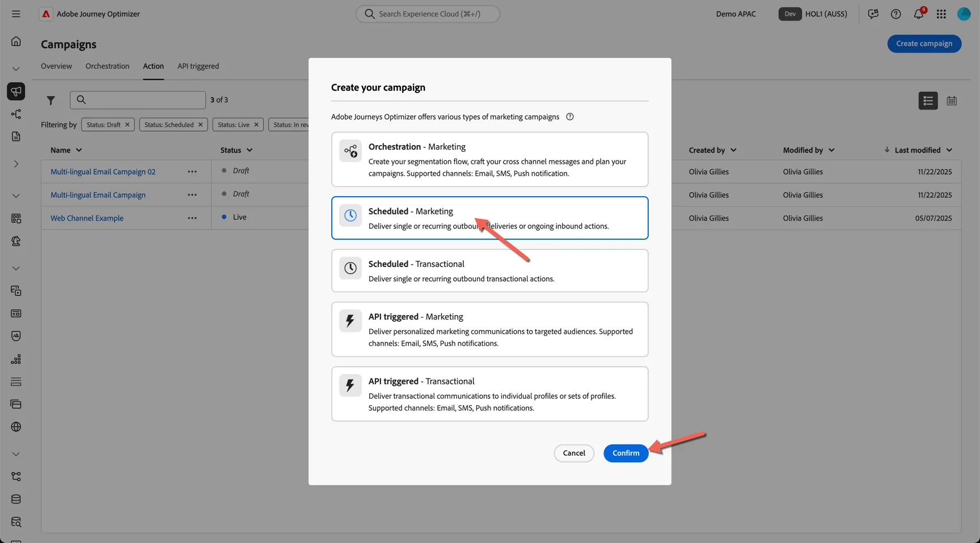Focus the Search Experience Cloud field

pyautogui.click(x=428, y=14)
